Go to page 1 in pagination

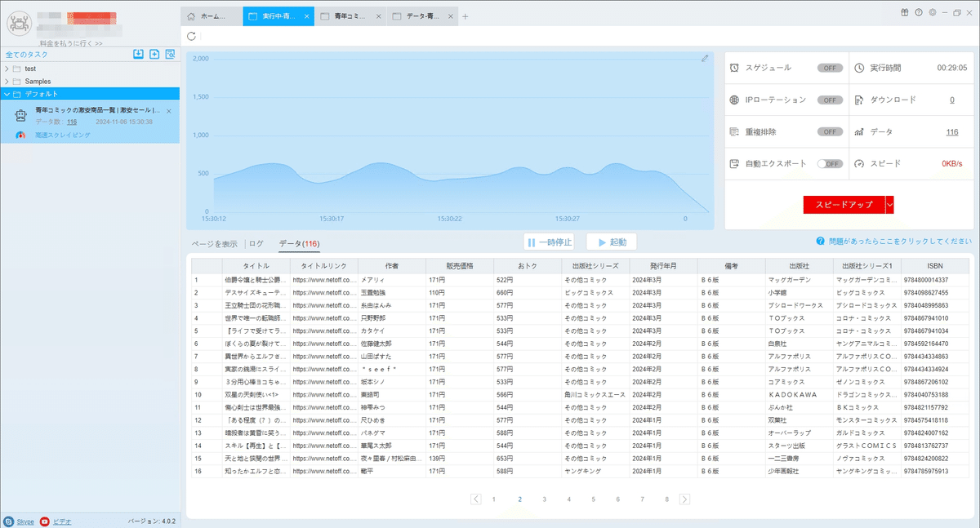(493, 499)
